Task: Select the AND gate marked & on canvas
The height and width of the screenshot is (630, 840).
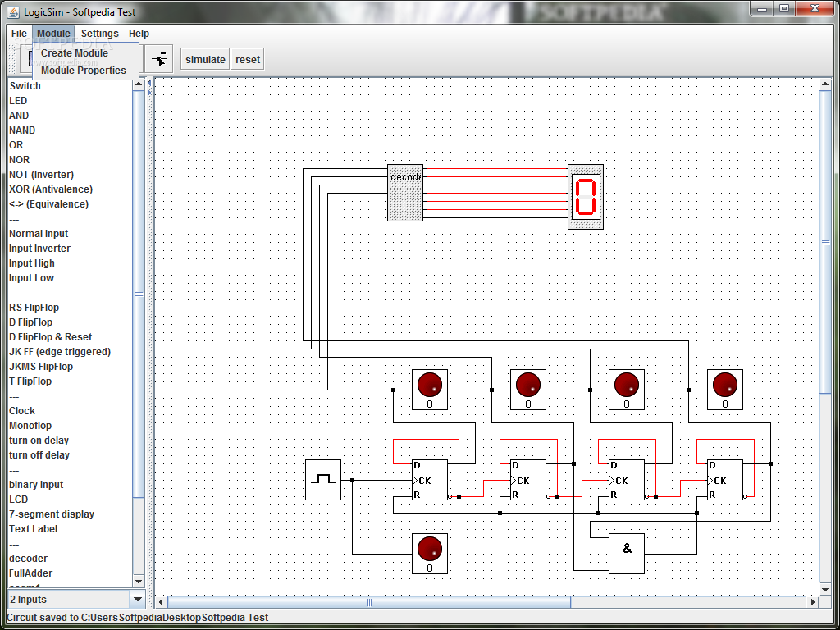Action: (x=627, y=554)
